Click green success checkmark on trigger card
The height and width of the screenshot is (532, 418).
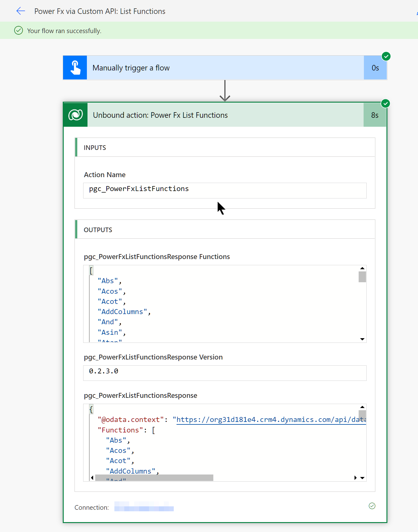(386, 56)
